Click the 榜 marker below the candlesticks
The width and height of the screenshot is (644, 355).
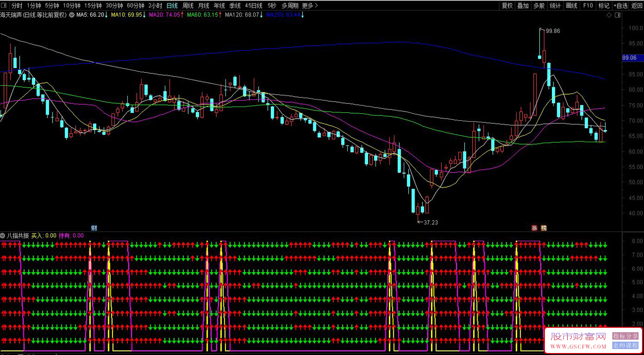click(x=543, y=228)
